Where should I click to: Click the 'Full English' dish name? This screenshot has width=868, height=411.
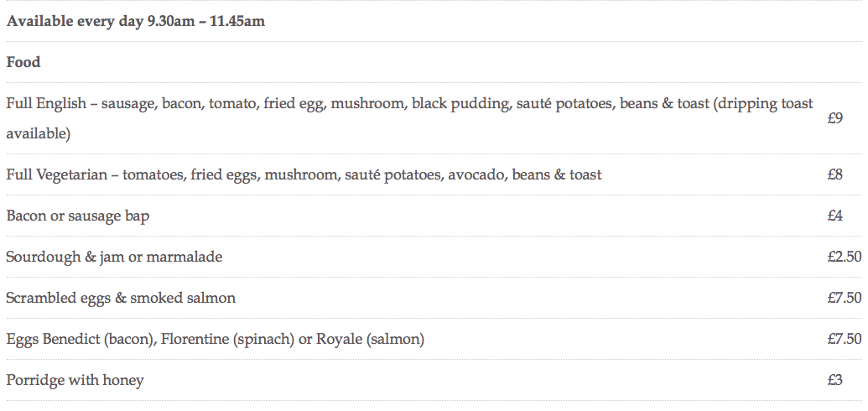coord(46,103)
